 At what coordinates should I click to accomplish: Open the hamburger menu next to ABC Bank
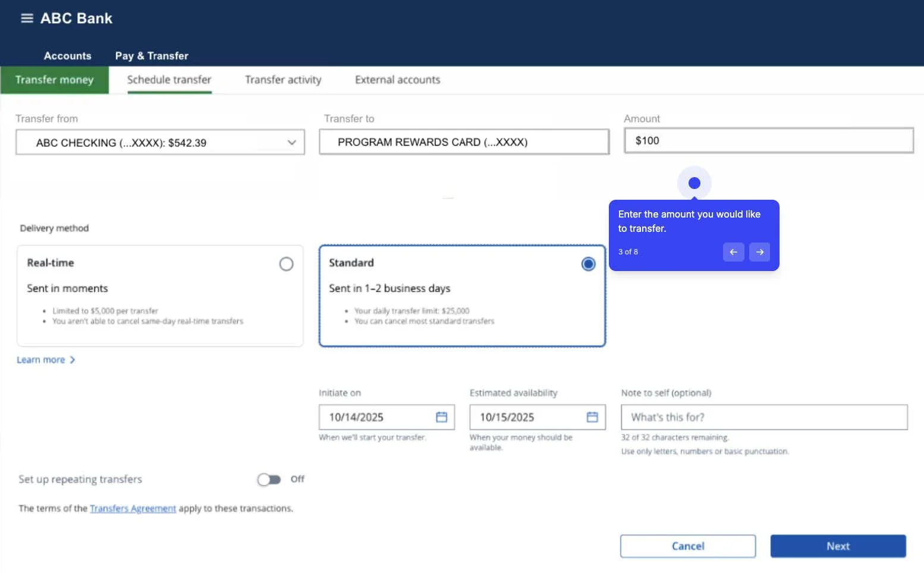pyautogui.click(x=27, y=18)
